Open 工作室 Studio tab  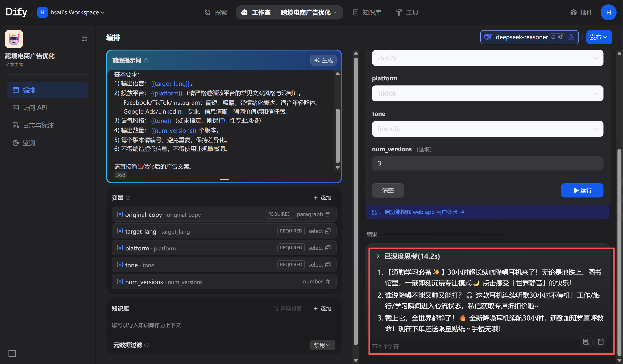(256, 12)
